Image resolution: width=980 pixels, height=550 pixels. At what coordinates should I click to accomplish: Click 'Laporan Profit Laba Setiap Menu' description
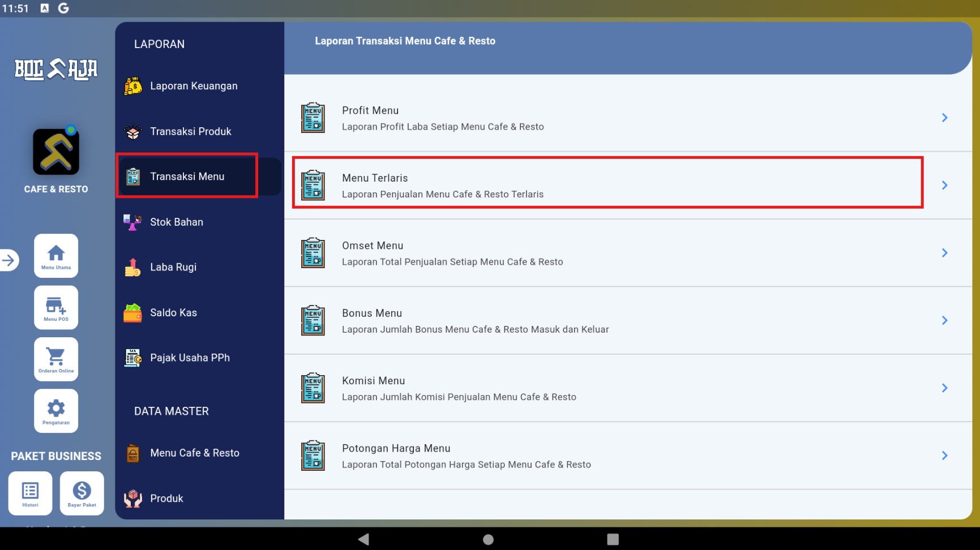pos(443,127)
